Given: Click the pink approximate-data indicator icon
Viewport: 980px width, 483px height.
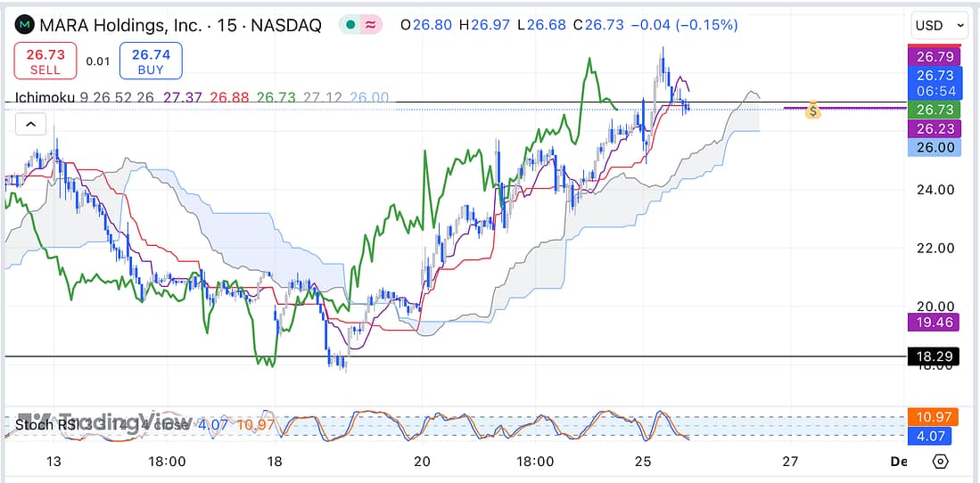Looking at the screenshot, I should [x=370, y=25].
